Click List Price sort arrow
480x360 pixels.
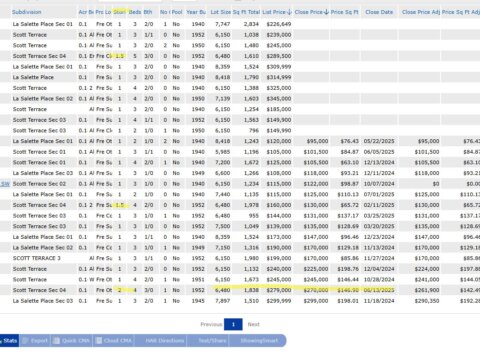[289, 12]
